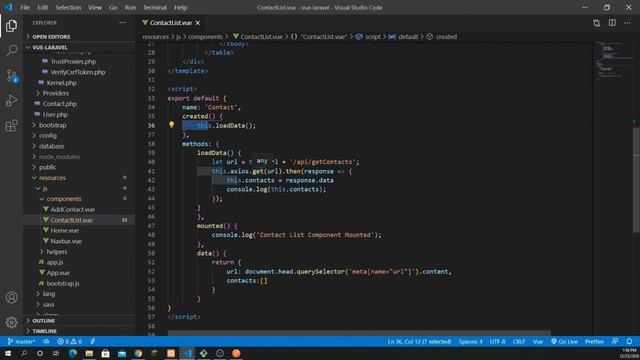Open the Run and Debug view
This screenshot has width=640, height=360.
click(x=11, y=100)
